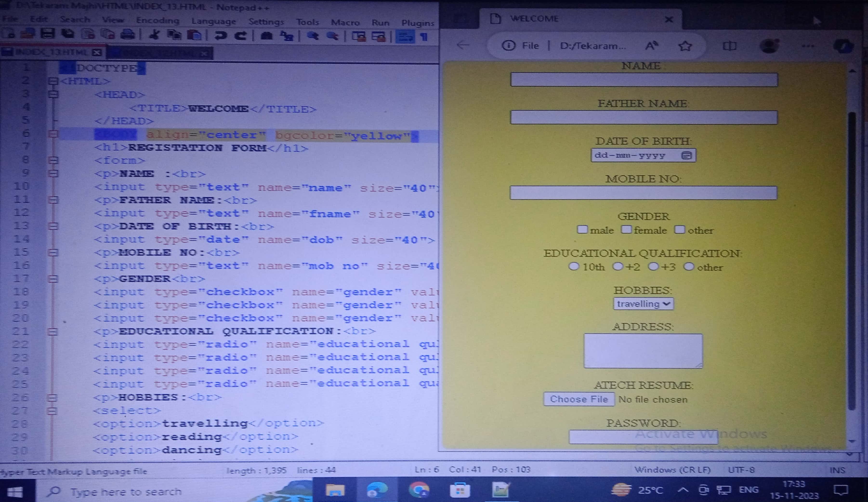Click the Redo arrow icon

pos(240,35)
